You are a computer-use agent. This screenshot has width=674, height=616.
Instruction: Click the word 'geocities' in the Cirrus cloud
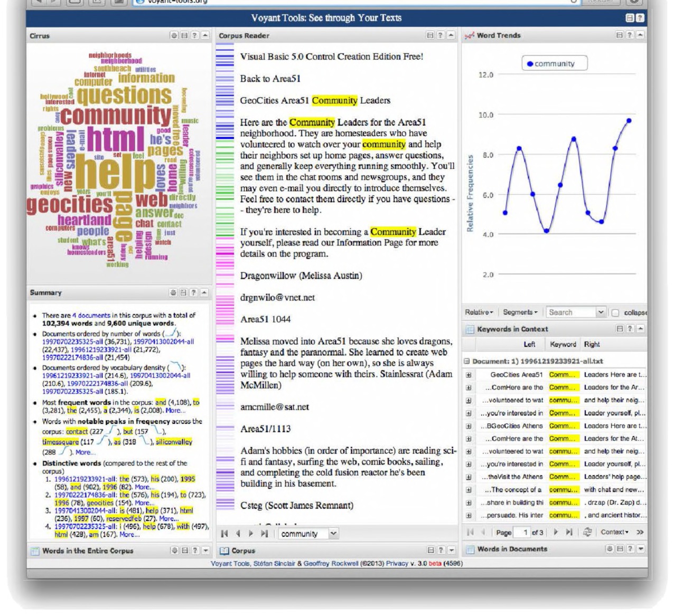(x=70, y=205)
